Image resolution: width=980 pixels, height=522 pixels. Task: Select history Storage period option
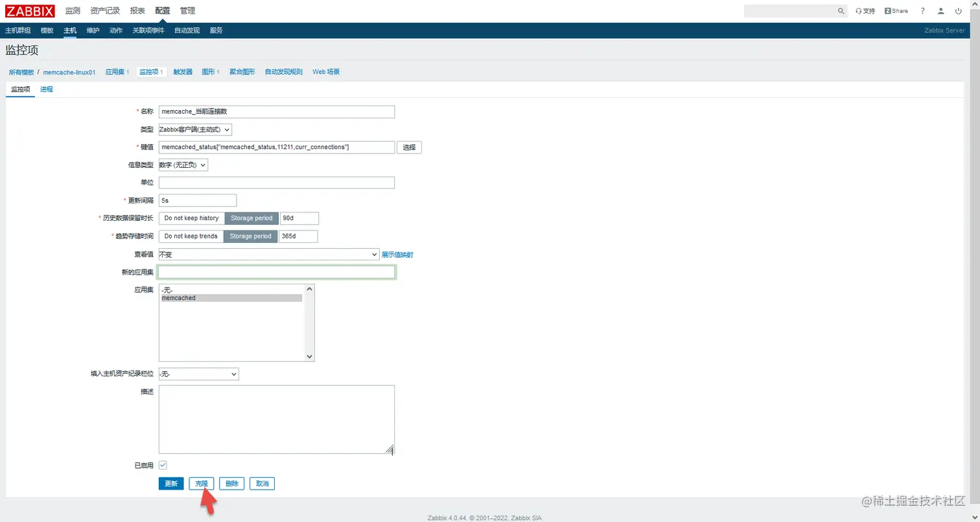click(x=251, y=218)
